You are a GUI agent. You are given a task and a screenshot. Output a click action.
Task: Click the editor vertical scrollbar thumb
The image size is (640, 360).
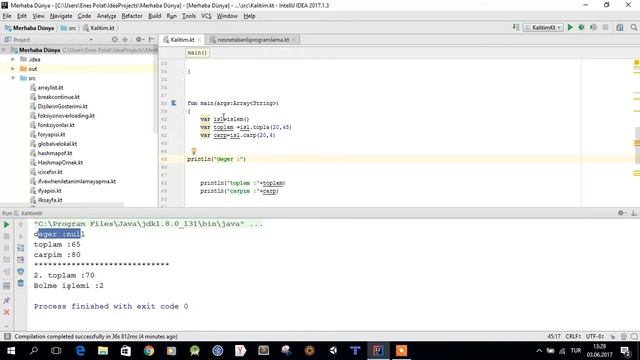click(x=637, y=146)
